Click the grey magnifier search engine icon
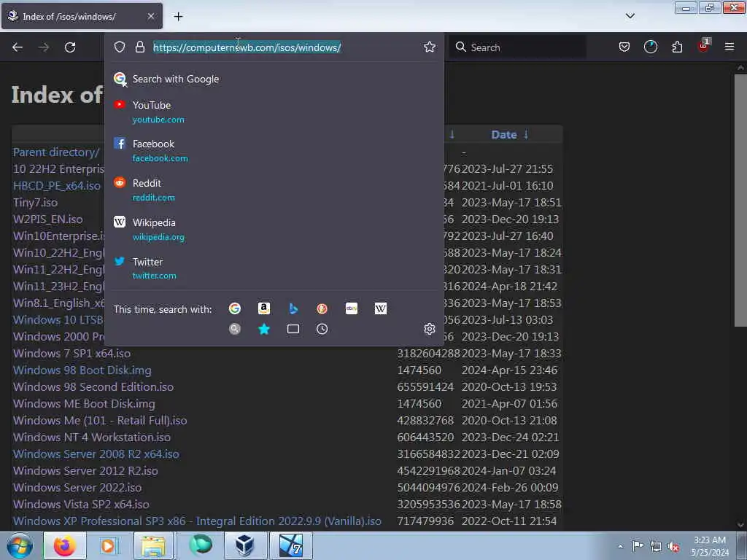This screenshot has width=747, height=560. [234, 329]
